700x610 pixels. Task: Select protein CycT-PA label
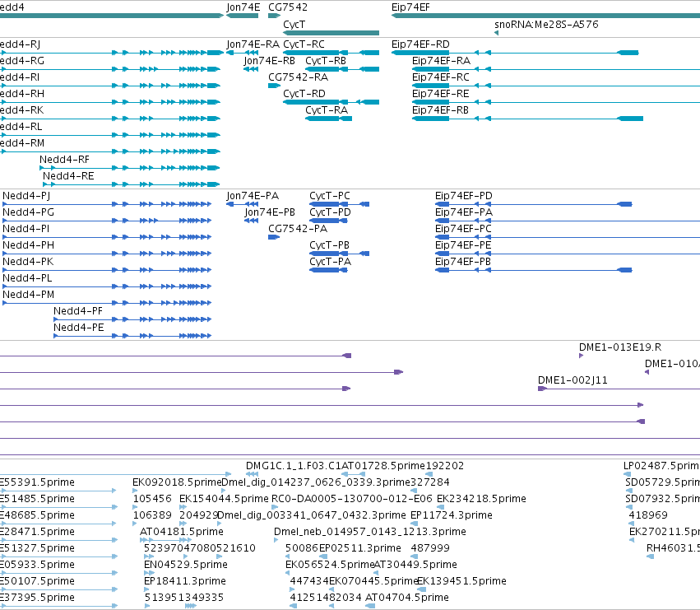point(331,262)
